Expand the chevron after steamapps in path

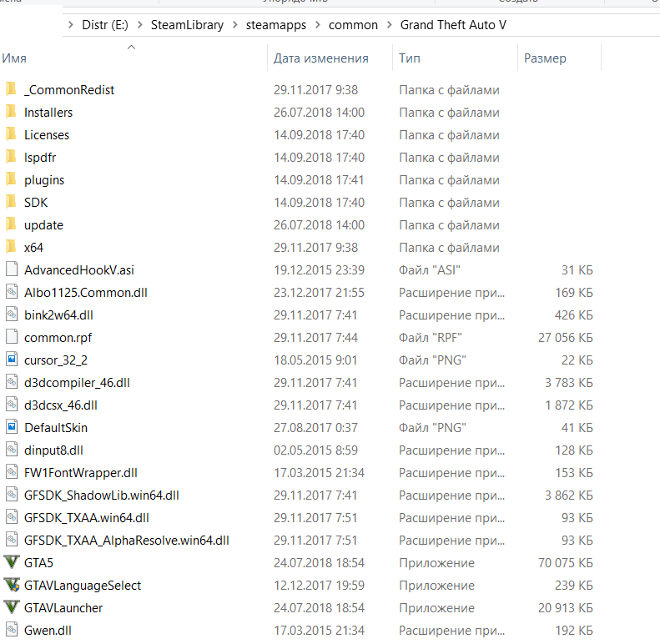[318, 25]
